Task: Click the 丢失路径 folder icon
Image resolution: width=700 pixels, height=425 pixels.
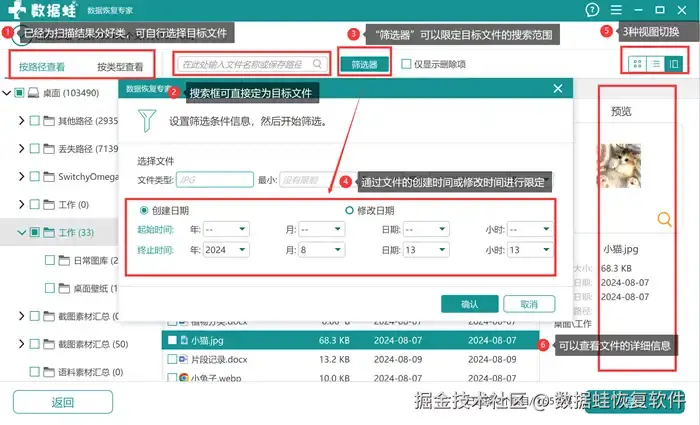Action: click(x=49, y=149)
